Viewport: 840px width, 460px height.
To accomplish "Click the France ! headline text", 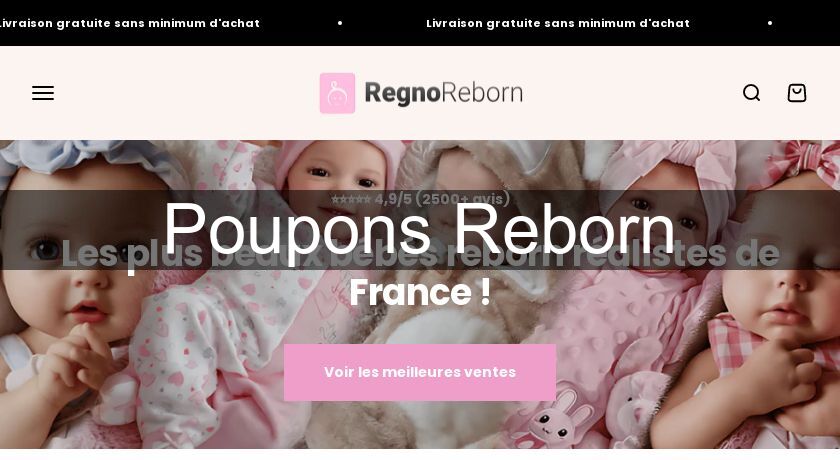I will coord(420,292).
